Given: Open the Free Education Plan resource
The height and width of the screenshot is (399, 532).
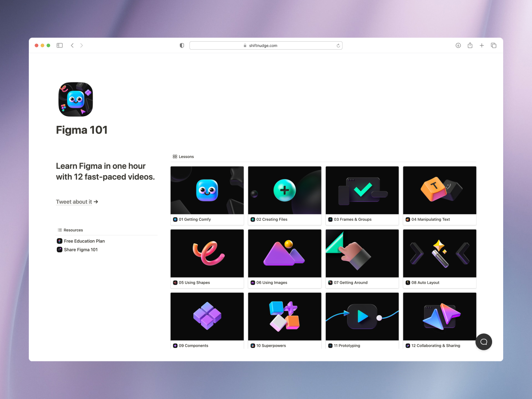Looking at the screenshot, I should [84, 241].
